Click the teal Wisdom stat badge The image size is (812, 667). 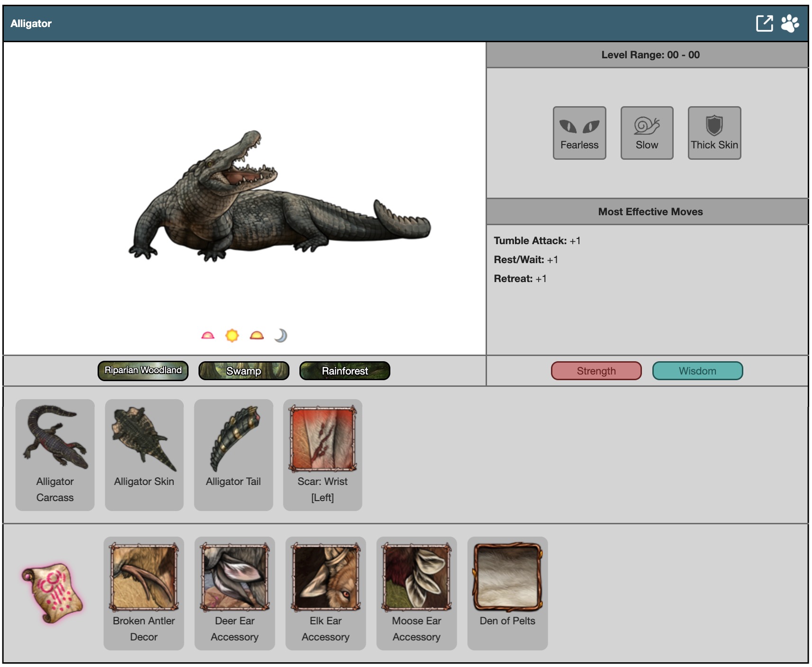(697, 371)
